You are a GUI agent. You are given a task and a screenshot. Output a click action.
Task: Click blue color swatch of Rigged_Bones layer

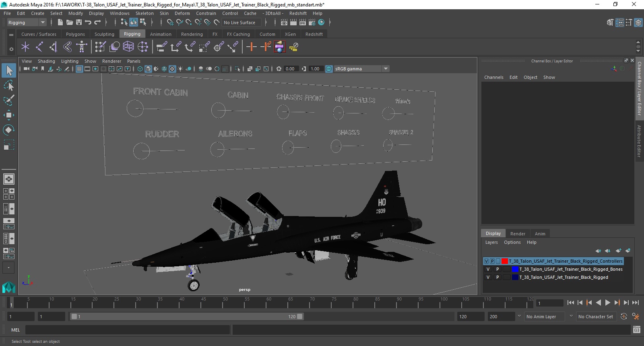(x=515, y=269)
